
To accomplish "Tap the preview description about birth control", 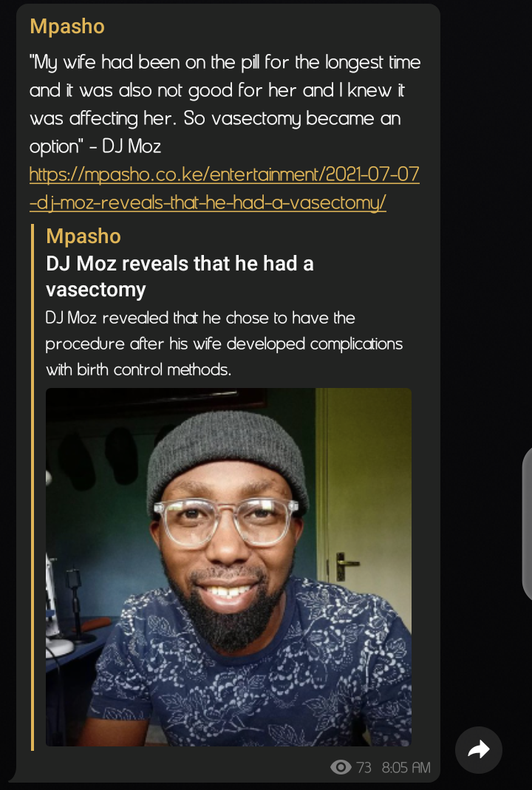I will point(224,344).
